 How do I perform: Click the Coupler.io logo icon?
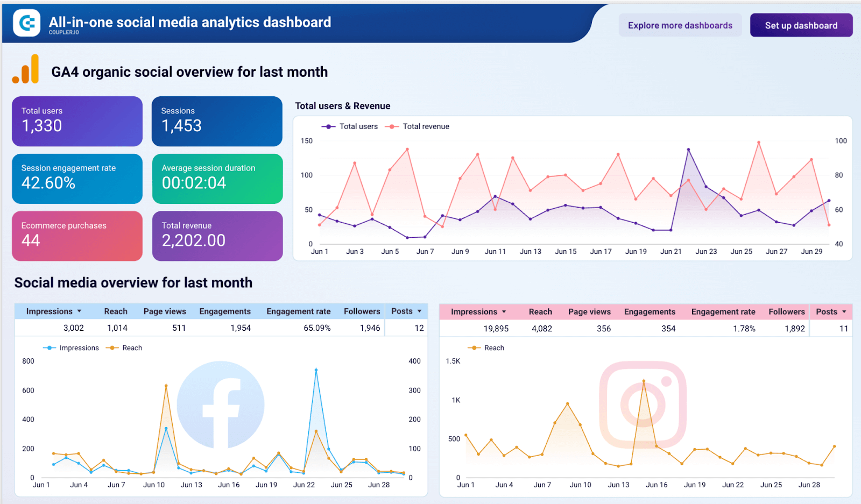point(26,23)
